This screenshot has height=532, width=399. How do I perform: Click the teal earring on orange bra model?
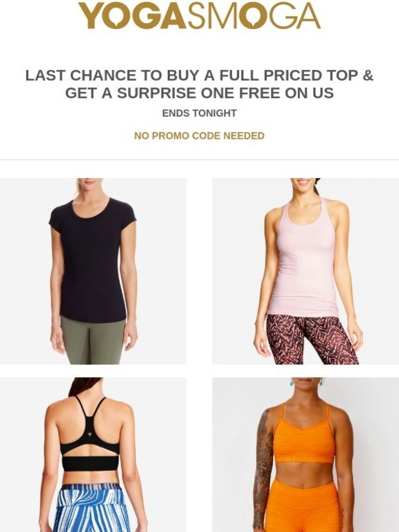tap(291, 384)
